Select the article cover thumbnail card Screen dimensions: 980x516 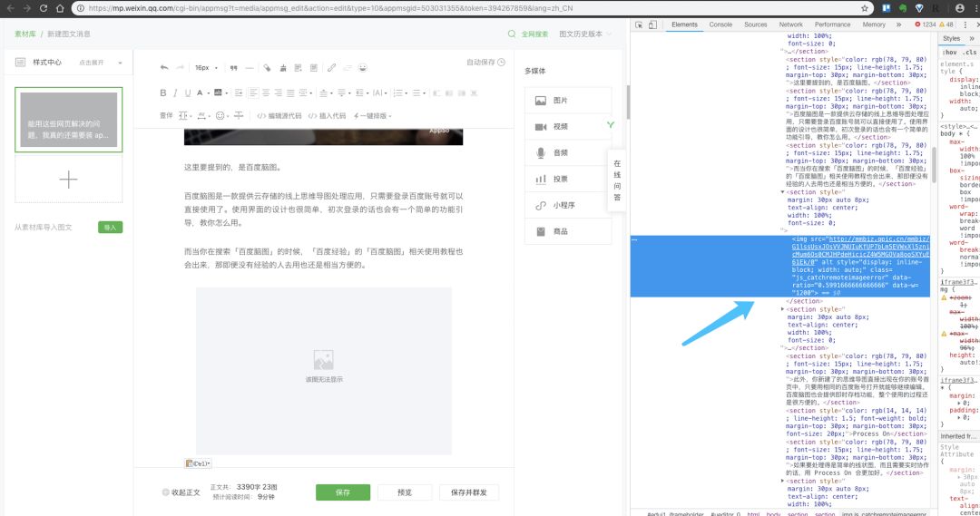point(69,120)
